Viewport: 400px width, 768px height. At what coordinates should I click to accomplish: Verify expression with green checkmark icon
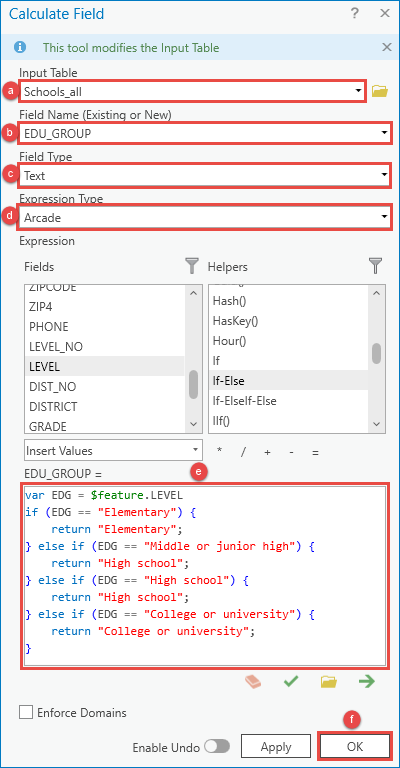pyautogui.click(x=291, y=681)
